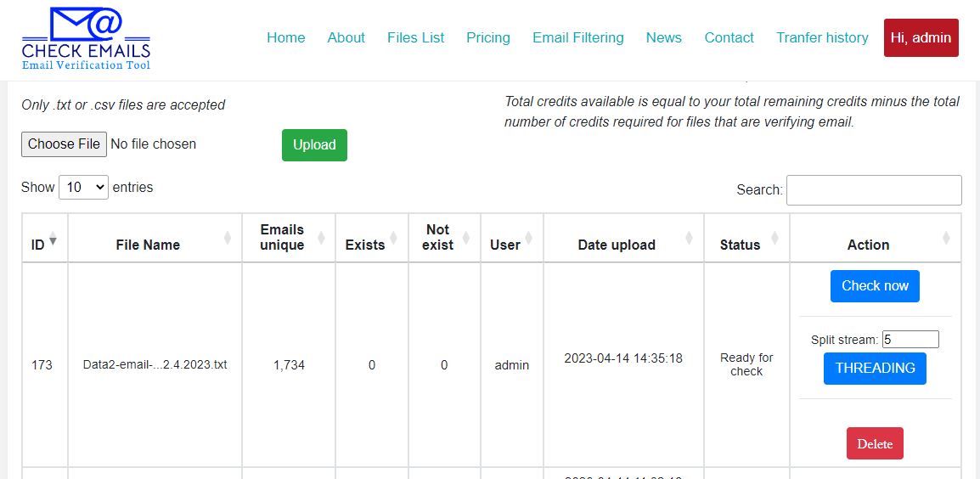The height and width of the screenshot is (479, 980).
Task: Open Tranfer history page
Action: [x=821, y=38]
